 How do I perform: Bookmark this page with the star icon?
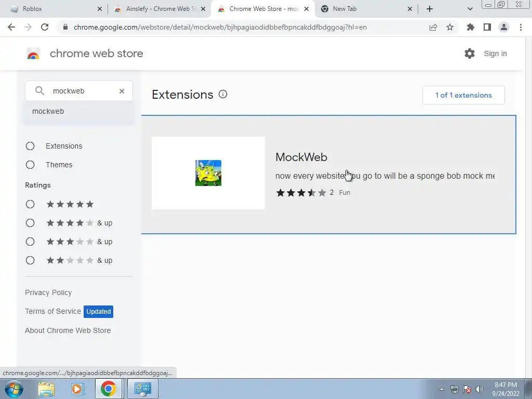450,27
